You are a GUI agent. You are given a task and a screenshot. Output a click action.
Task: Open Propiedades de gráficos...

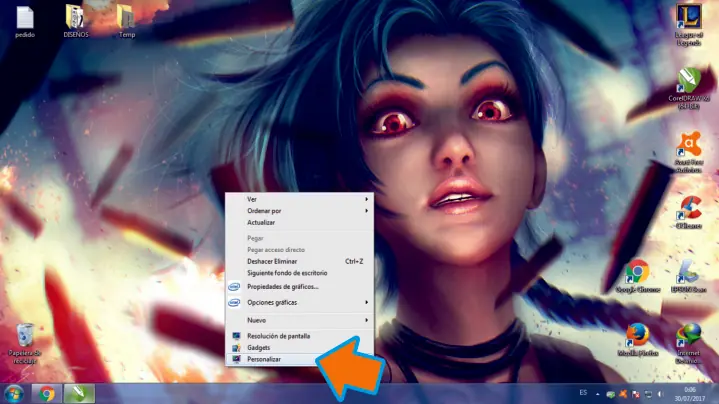[299, 287]
